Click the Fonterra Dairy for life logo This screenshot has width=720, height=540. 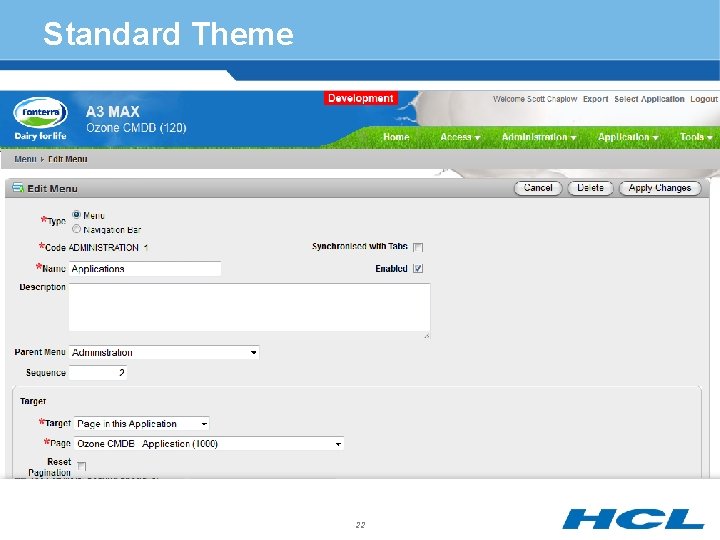(40, 119)
